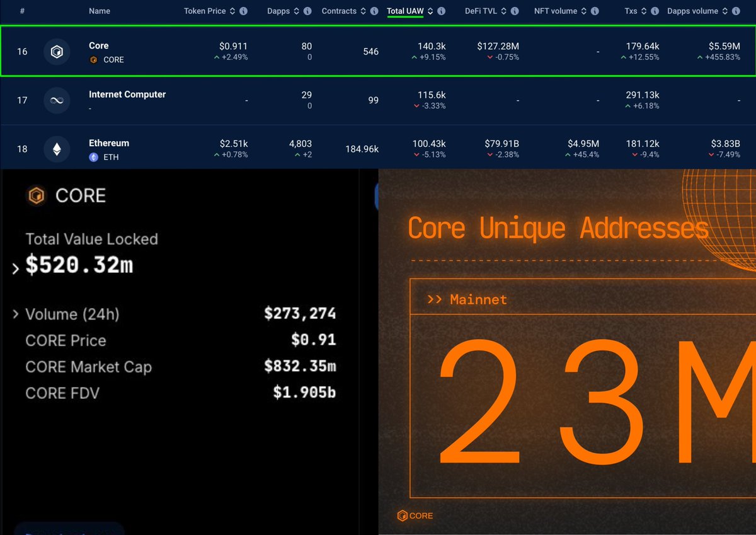
Task: Click the Internet Computer infinity logo
Action: click(x=57, y=100)
